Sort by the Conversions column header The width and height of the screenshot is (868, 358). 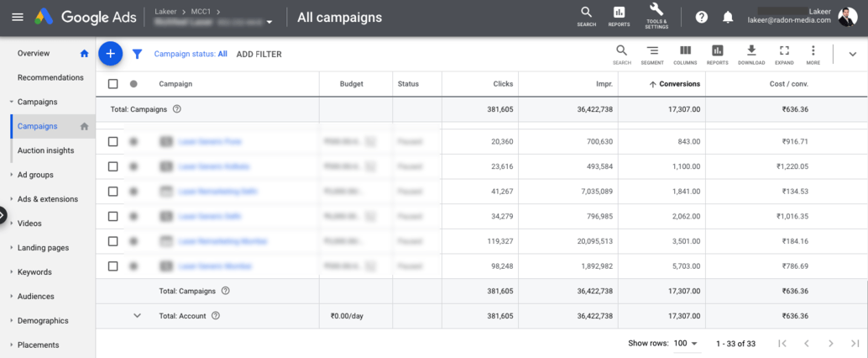coord(679,84)
